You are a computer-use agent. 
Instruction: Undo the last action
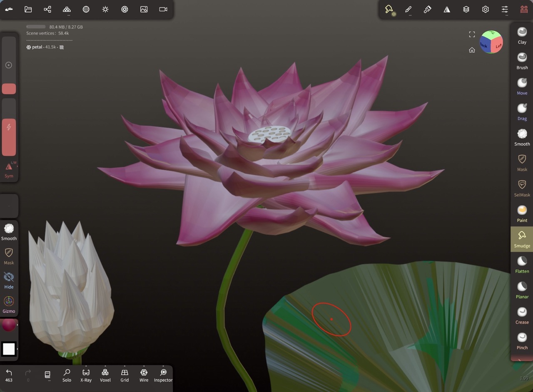(9, 375)
